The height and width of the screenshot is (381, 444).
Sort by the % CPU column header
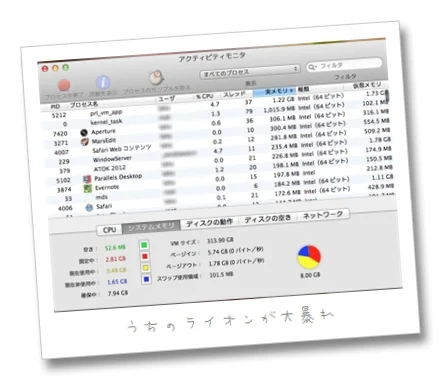pos(204,96)
